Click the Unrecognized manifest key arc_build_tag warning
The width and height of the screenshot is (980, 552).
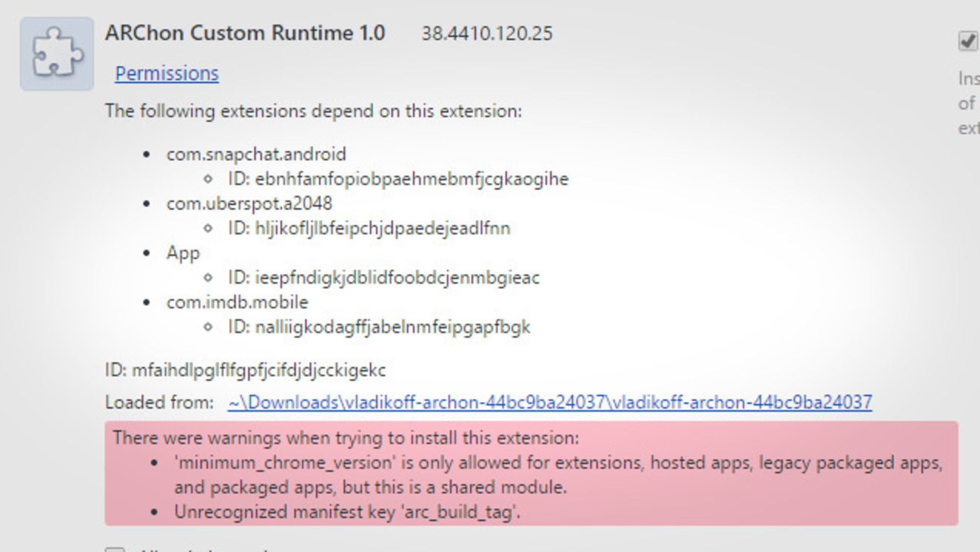click(347, 512)
